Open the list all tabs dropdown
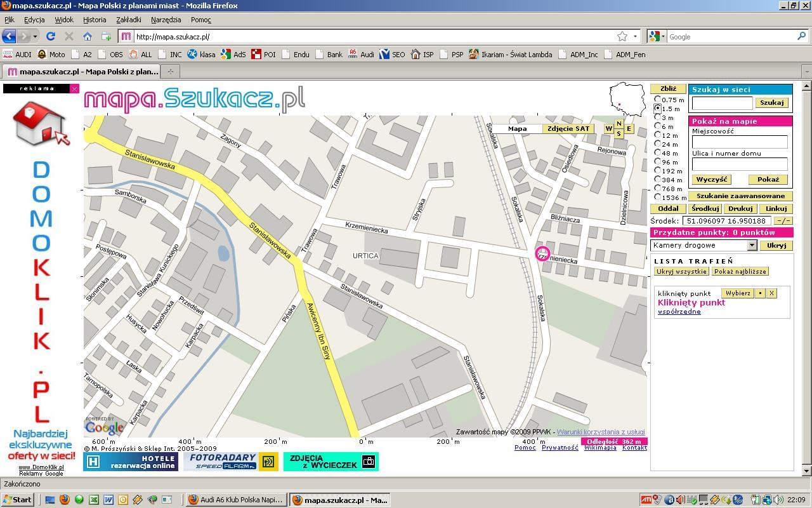This screenshot has width=812, height=508. pyautogui.click(x=806, y=71)
